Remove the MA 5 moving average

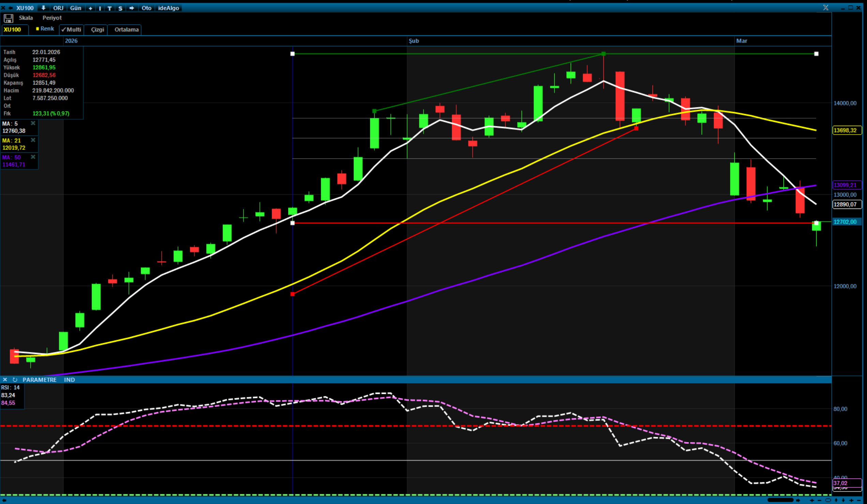(x=33, y=123)
